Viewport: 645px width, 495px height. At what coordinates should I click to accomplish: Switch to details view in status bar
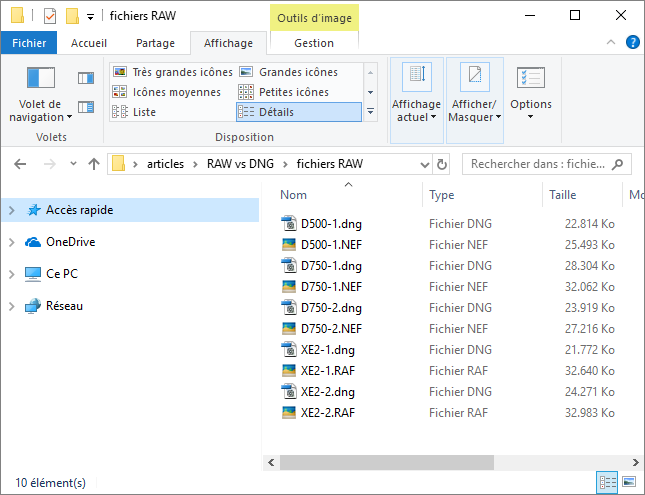point(608,482)
